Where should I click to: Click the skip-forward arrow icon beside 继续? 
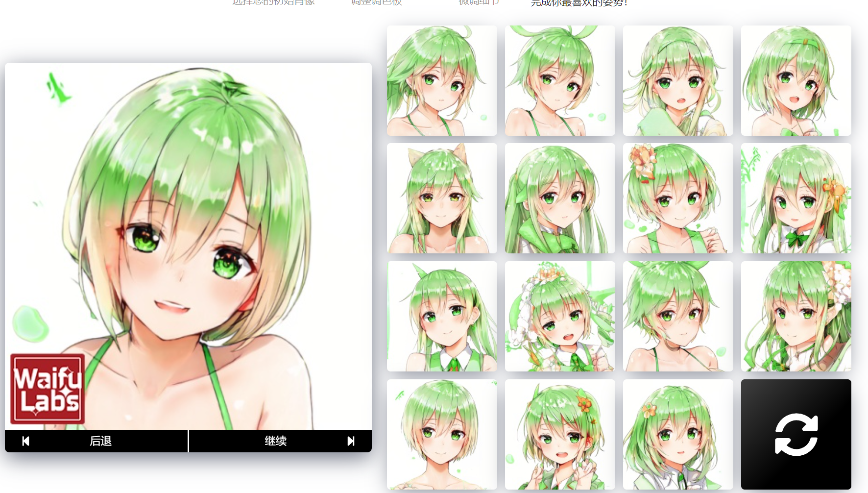pos(351,441)
